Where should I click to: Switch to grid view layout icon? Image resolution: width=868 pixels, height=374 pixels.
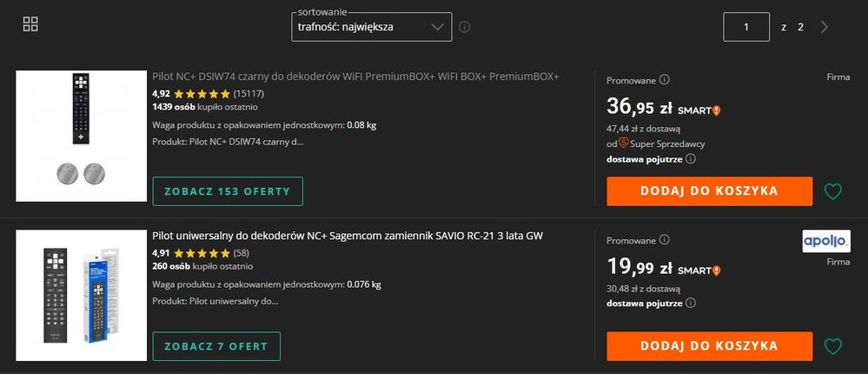(x=30, y=24)
